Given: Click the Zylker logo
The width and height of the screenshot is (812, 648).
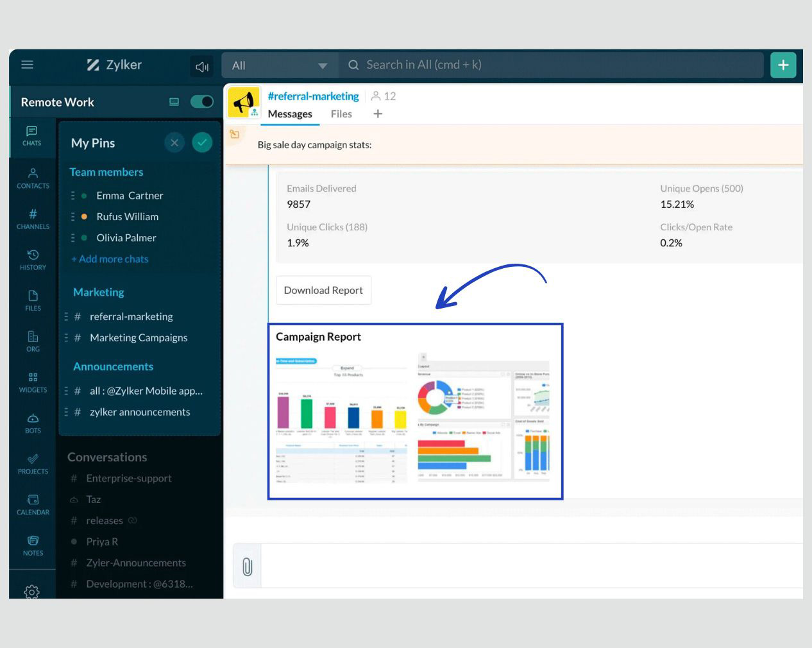Looking at the screenshot, I should (114, 65).
